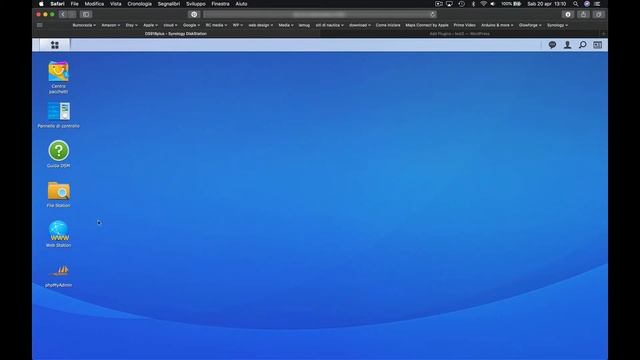The width and height of the screenshot is (640, 360).
Task: Expand the Google bookmarks folder
Action: pyautogui.click(x=191, y=25)
